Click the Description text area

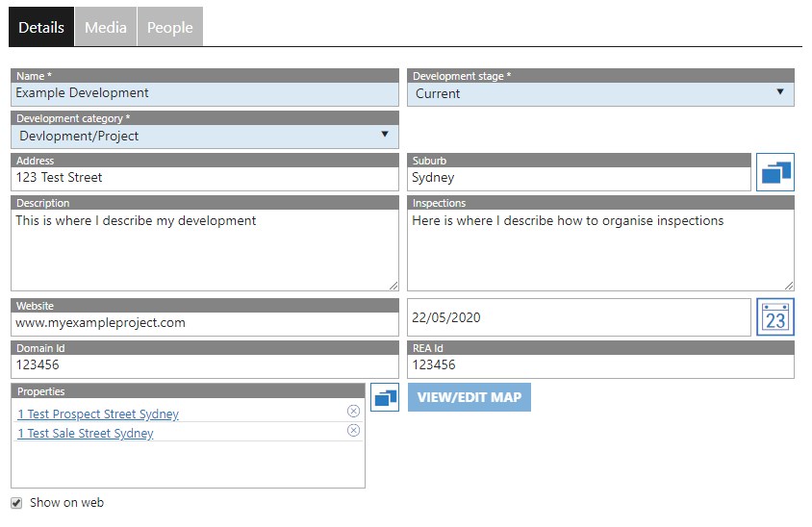(204, 250)
